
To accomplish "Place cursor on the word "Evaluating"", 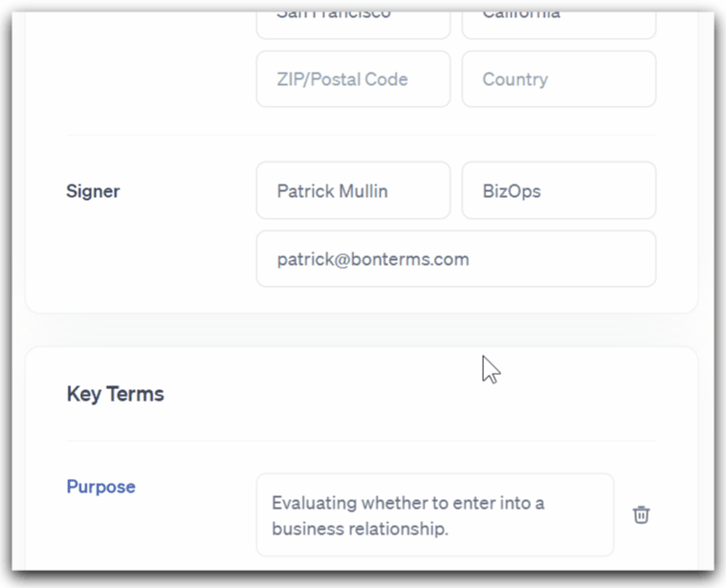I will pos(312,503).
